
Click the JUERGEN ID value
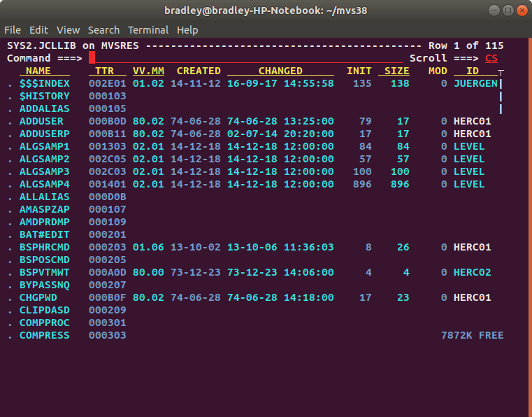(x=475, y=83)
